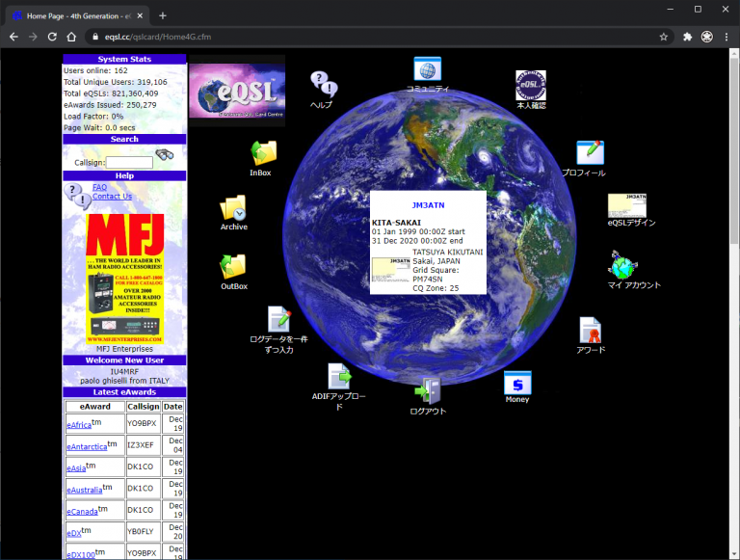The width and height of the screenshot is (740, 560).
Task: Open a new browser tab
Action: click(x=163, y=15)
